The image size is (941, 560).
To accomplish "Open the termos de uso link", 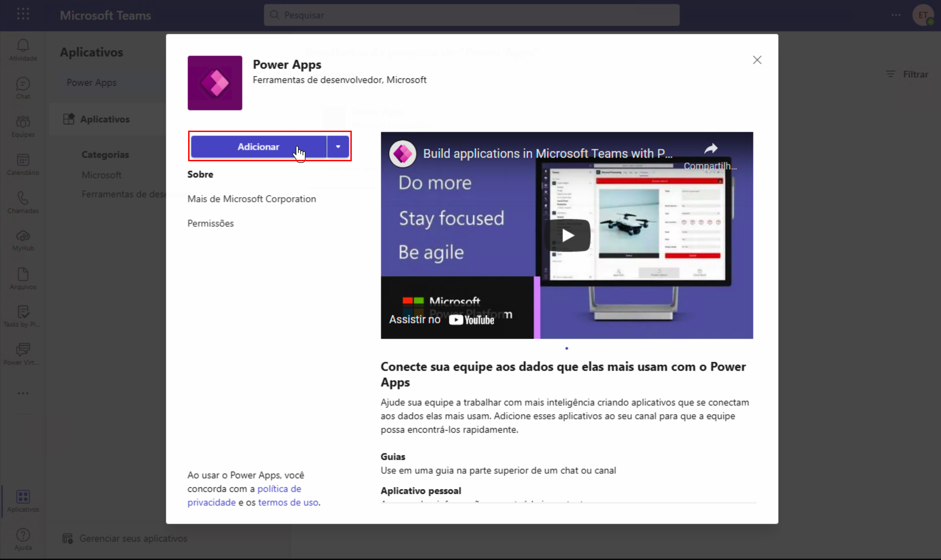I will pos(288,503).
